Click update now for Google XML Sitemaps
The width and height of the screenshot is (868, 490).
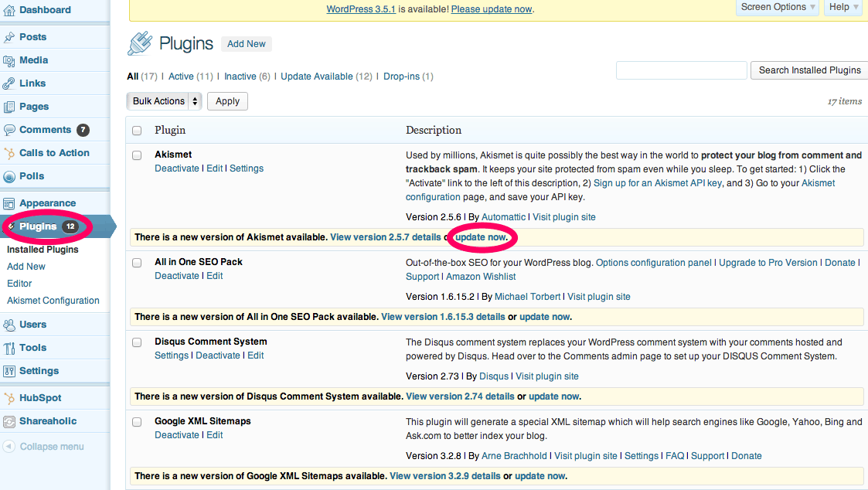click(540, 477)
